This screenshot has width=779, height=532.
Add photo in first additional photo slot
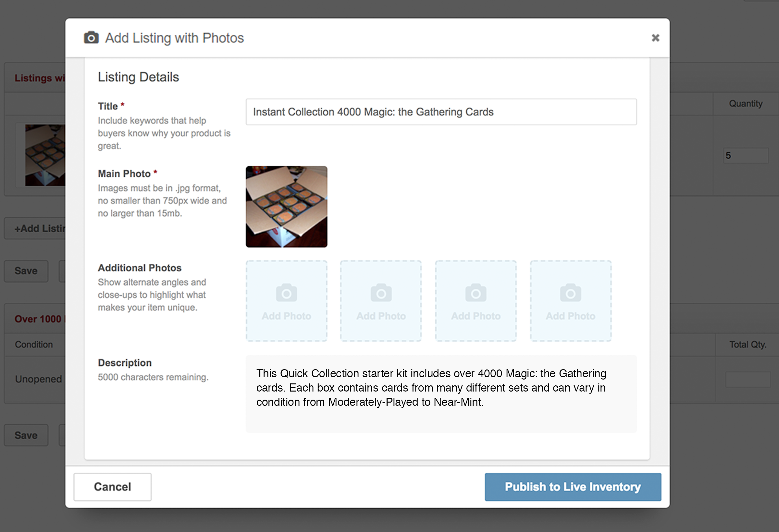tap(287, 301)
